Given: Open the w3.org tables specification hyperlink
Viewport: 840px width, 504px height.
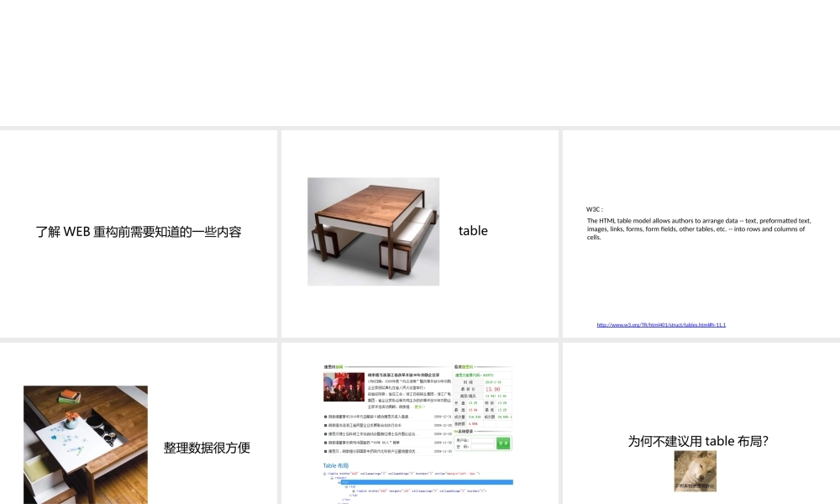Looking at the screenshot, I should (x=659, y=323).
